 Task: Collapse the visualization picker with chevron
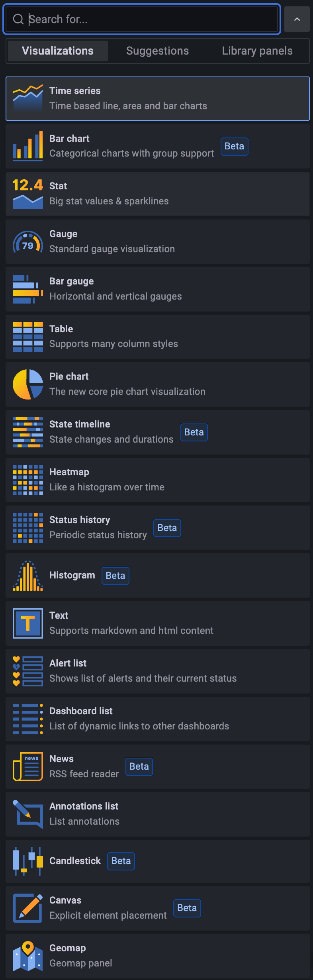pos(297,19)
